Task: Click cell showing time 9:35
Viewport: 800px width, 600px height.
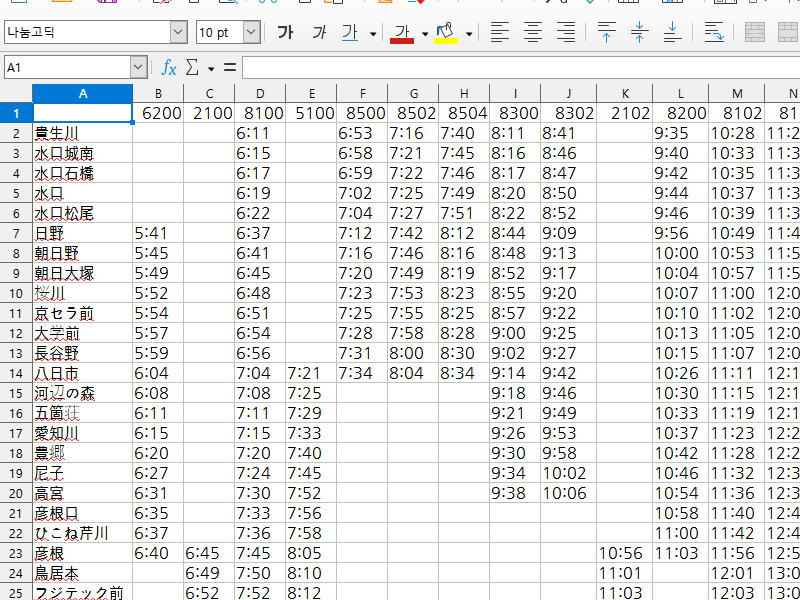Action: pyautogui.click(x=681, y=133)
